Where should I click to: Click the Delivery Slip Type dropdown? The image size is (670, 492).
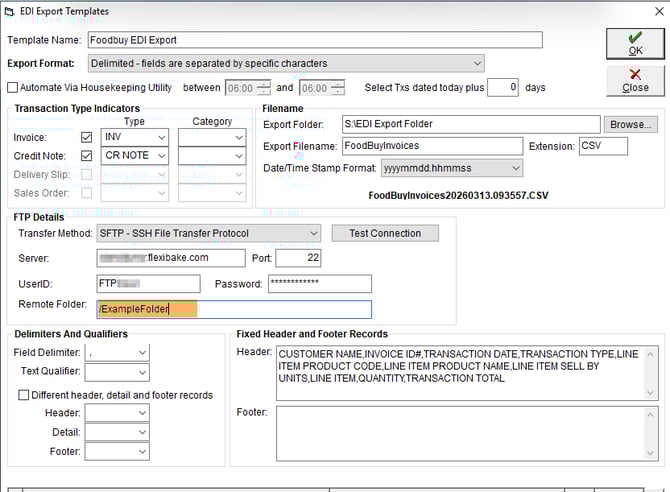pyautogui.click(x=135, y=174)
